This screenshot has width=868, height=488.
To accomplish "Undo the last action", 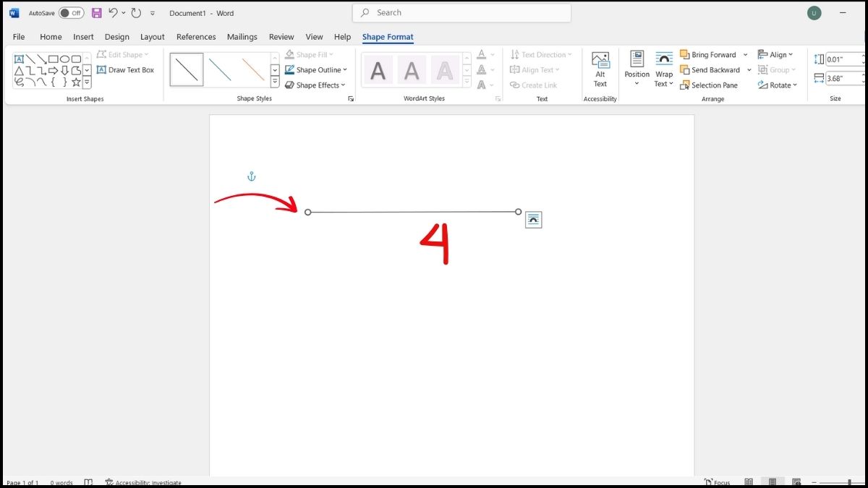I will (x=113, y=13).
